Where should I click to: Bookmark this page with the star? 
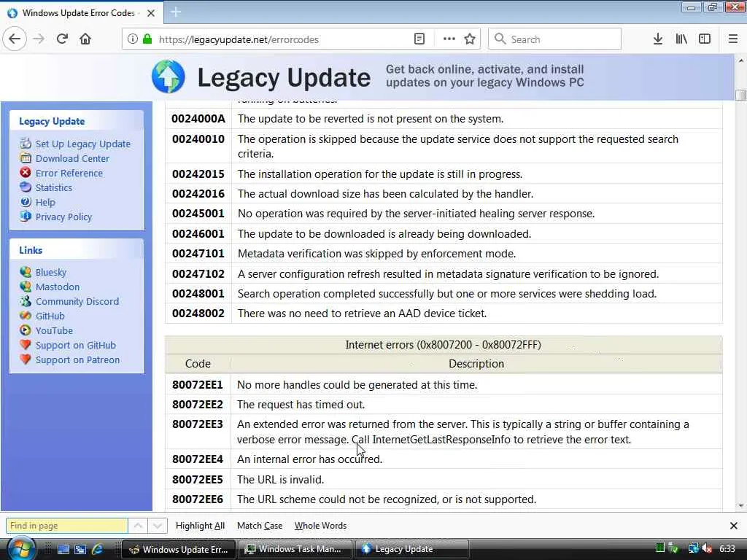(470, 39)
